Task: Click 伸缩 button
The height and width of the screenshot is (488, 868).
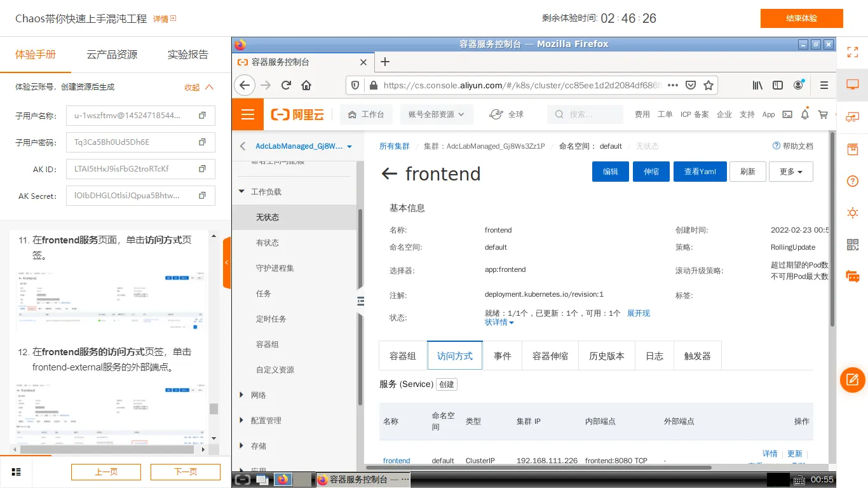Action: [651, 172]
